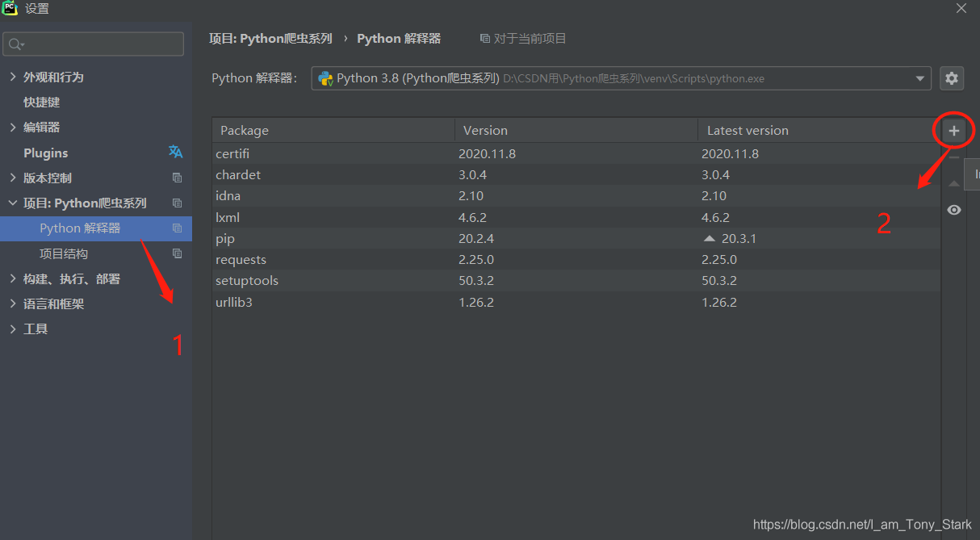Select the certifi package row
The height and width of the screenshot is (540, 980).
[x=576, y=153]
